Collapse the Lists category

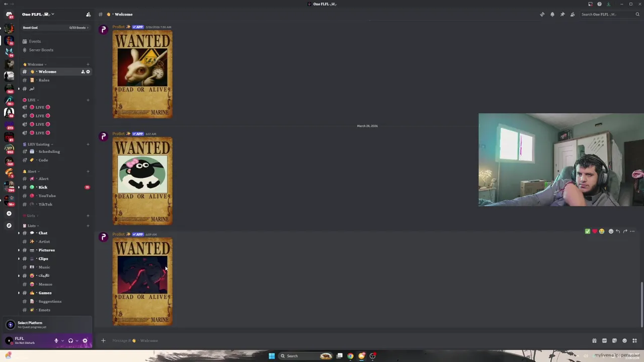(x=31, y=226)
